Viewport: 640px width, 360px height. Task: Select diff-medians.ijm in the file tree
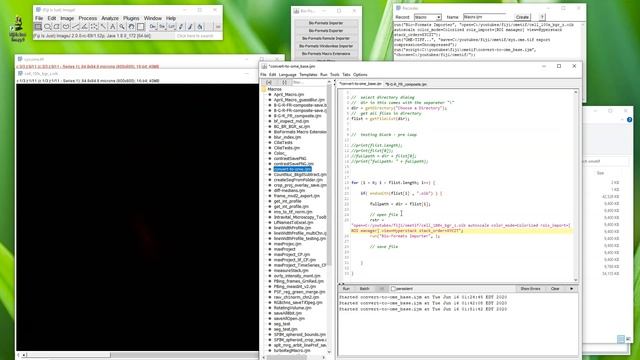(289, 190)
